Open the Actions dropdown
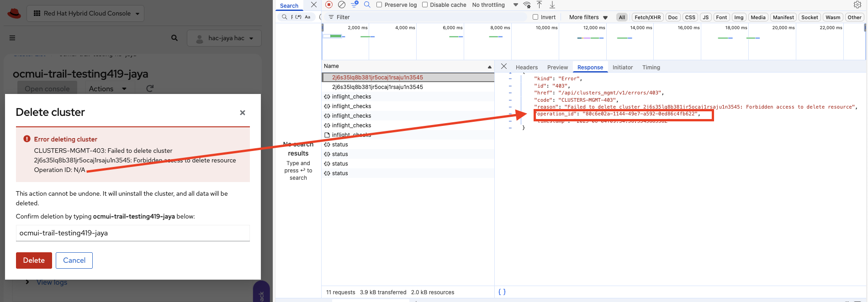 coord(107,89)
